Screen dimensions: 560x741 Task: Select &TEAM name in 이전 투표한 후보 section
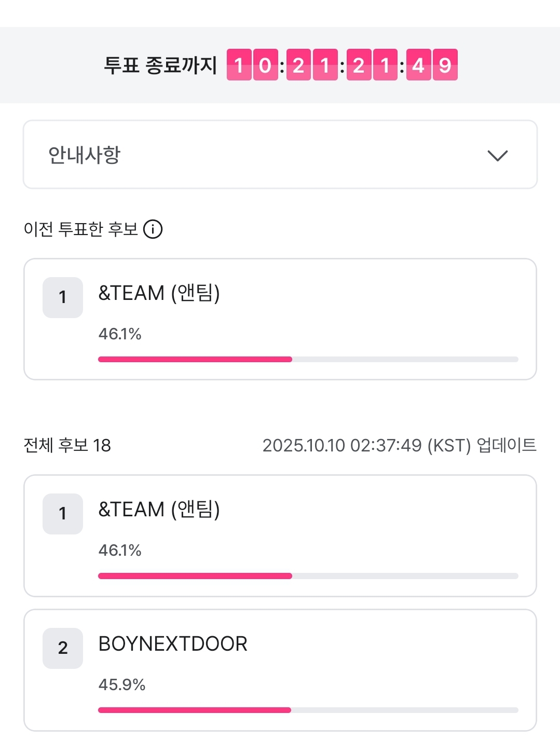click(159, 293)
